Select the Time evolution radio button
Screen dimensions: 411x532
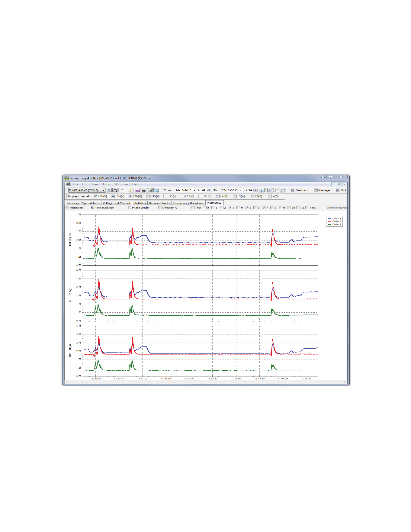click(92, 208)
